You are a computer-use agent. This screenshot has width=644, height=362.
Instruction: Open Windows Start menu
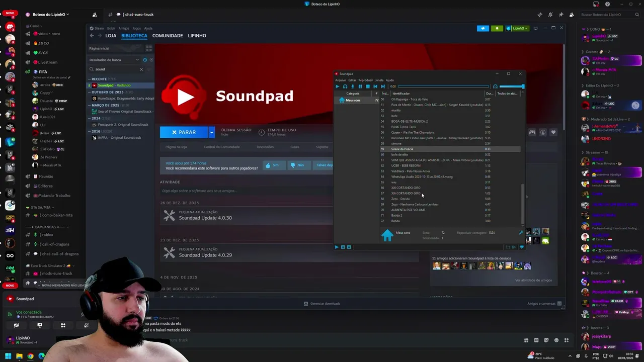(8, 356)
